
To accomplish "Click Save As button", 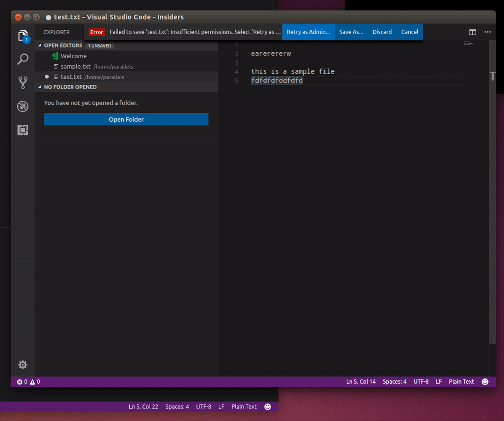I will (351, 32).
